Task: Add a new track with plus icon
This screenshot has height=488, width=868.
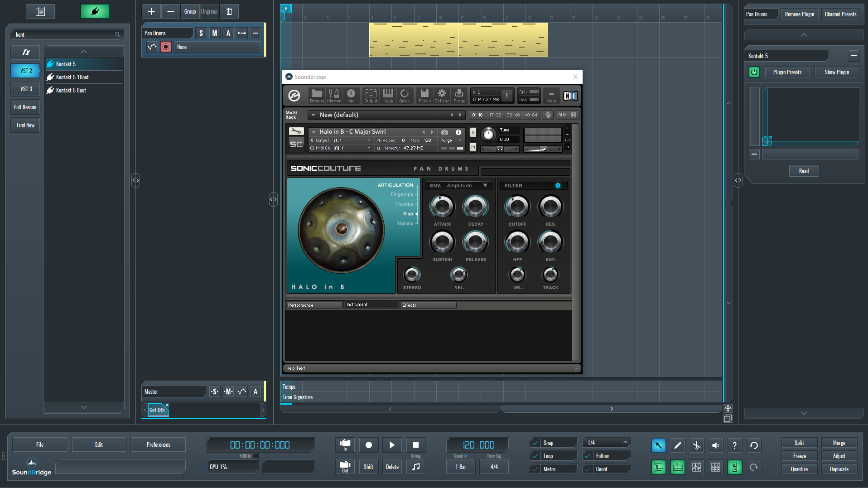Action: (151, 11)
